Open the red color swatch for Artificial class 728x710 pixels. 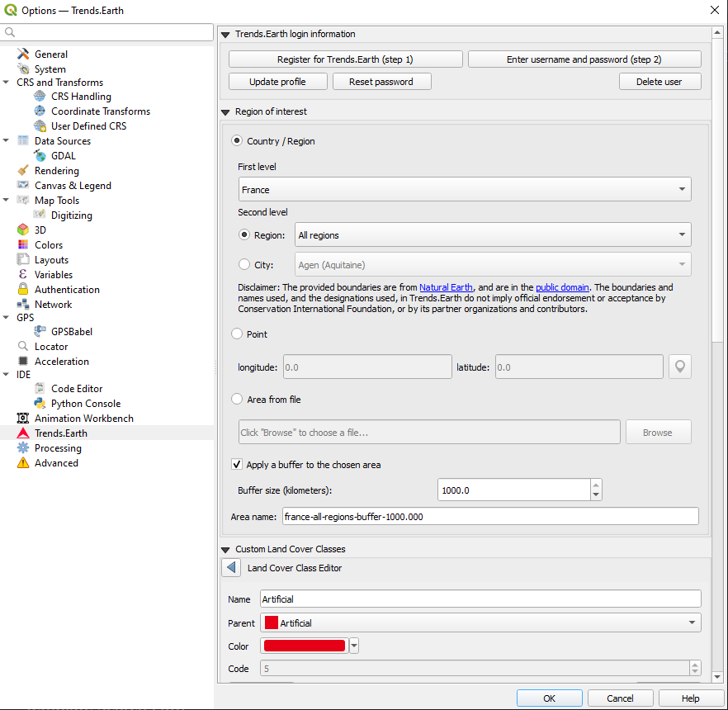pyautogui.click(x=305, y=645)
